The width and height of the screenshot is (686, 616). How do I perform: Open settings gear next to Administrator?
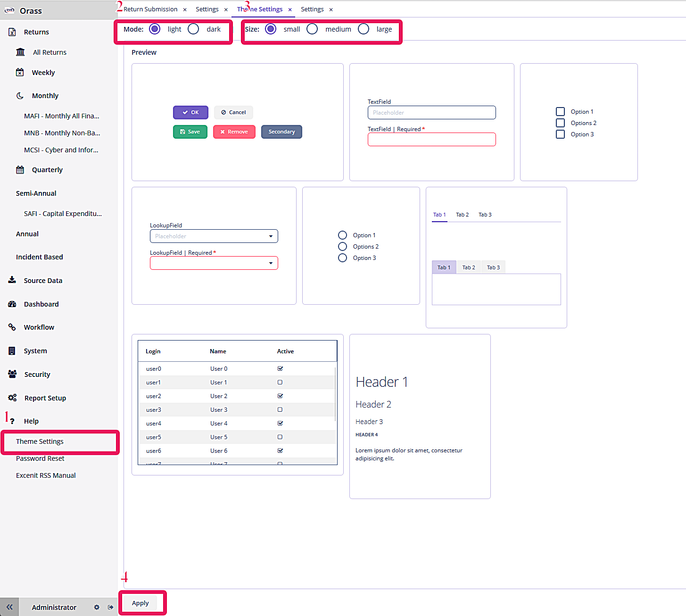[x=97, y=607]
